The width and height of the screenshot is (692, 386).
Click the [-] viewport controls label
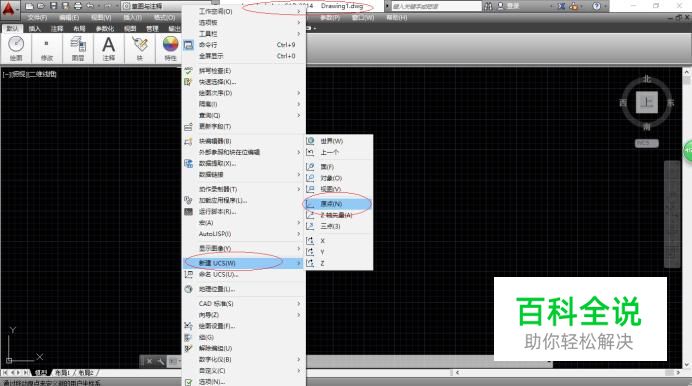coord(7,74)
